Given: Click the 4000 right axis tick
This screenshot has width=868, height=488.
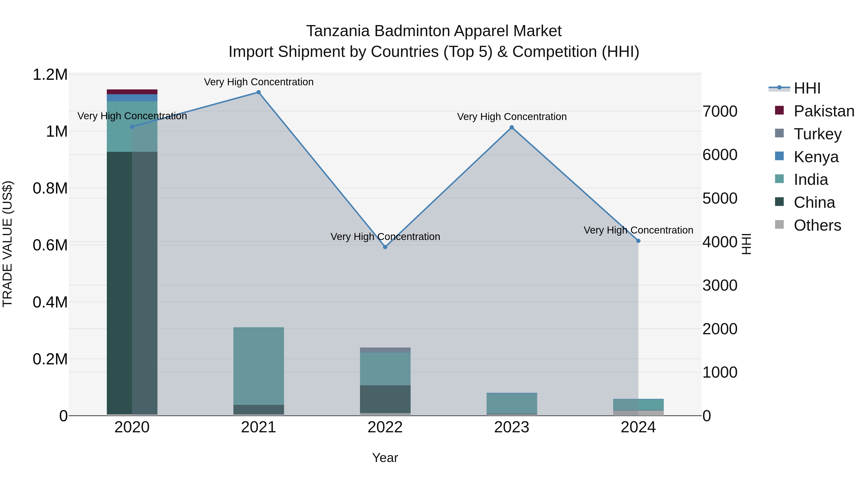Looking at the screenshot, I should [x=720, y=242].
